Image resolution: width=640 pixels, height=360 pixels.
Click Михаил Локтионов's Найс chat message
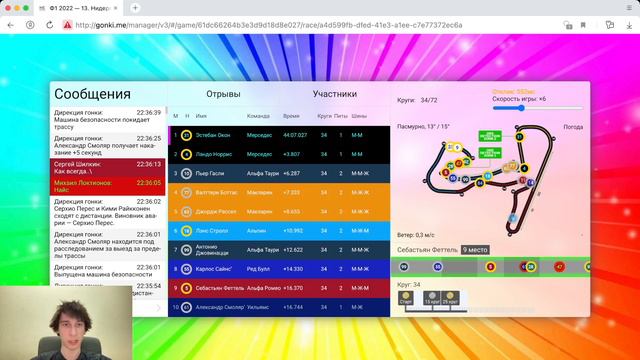[x=107, y=186]
